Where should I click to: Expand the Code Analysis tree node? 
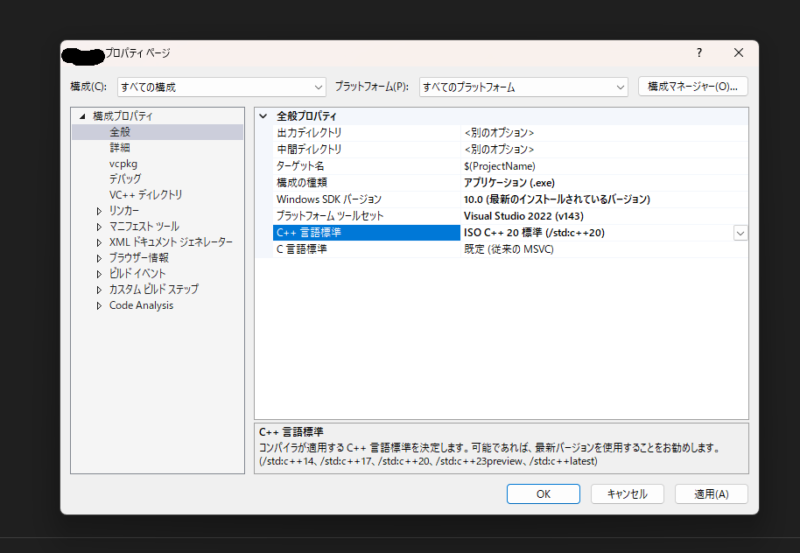coord(98,306)
